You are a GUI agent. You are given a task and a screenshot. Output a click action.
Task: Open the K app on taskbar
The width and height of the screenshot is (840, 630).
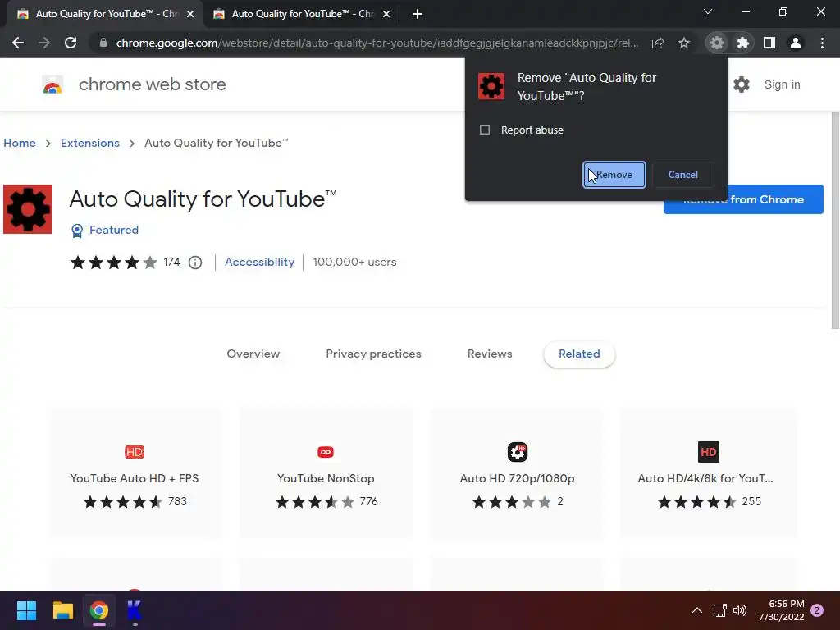coord(135,610)
